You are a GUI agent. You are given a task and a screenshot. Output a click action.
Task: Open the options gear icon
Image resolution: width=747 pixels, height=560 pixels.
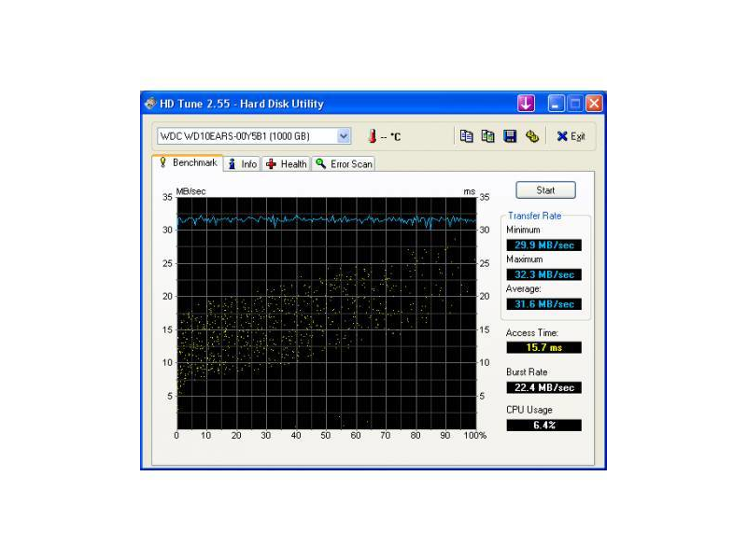[532, 136]
